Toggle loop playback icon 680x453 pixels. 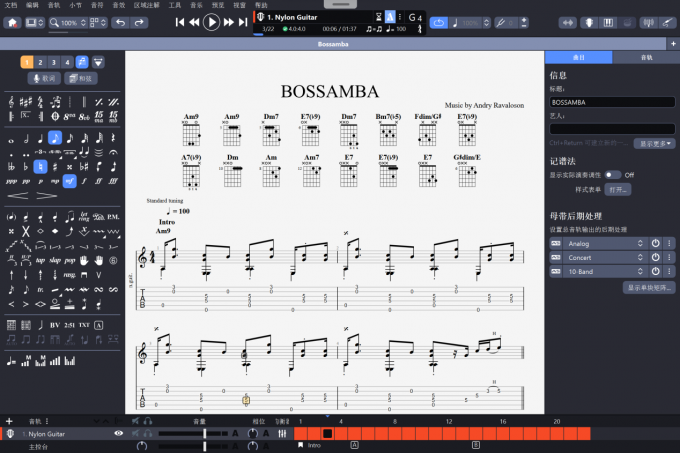click(x=439, y=22)
